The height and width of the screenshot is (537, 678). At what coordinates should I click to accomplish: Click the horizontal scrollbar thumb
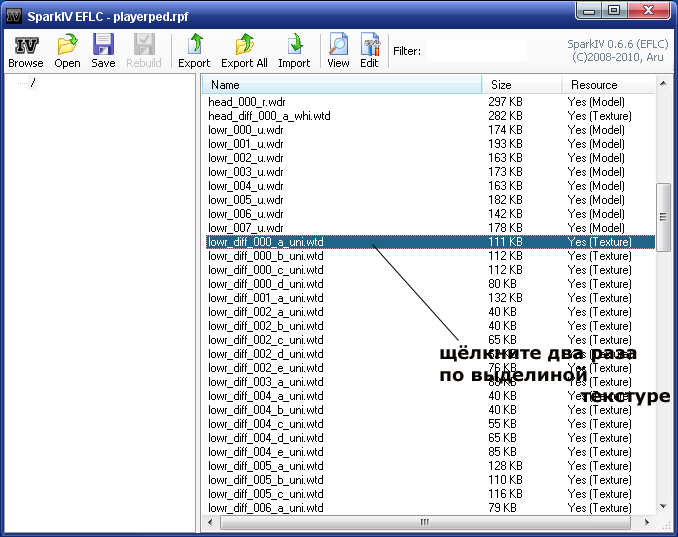pos(424,522)
